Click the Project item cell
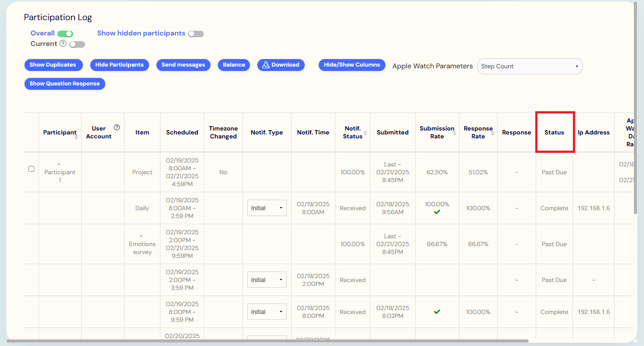The height and width of the screenshot is (346, 644). [x=142, y=172]
